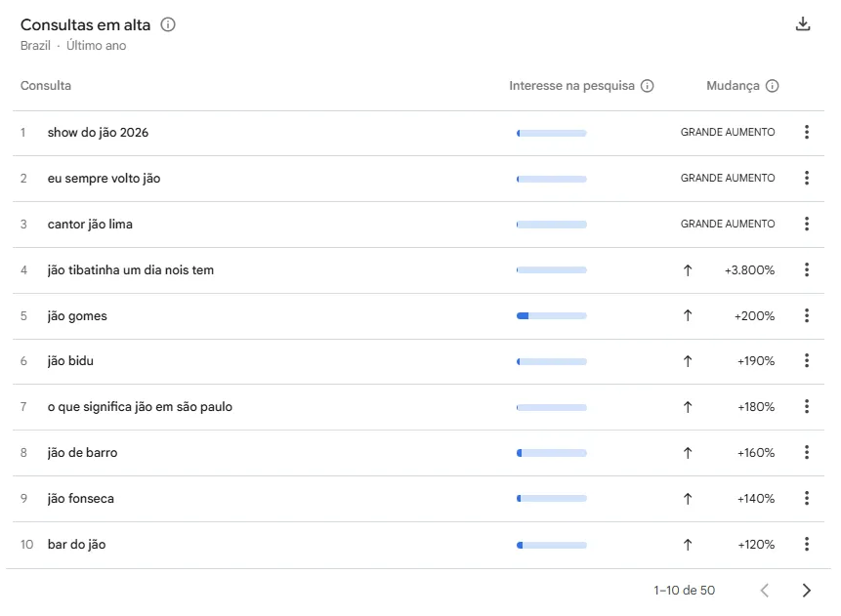Viewport: 841px width, 616px height.
Task: Click up arrow in o que significa jão row
Action: point(688,407)
